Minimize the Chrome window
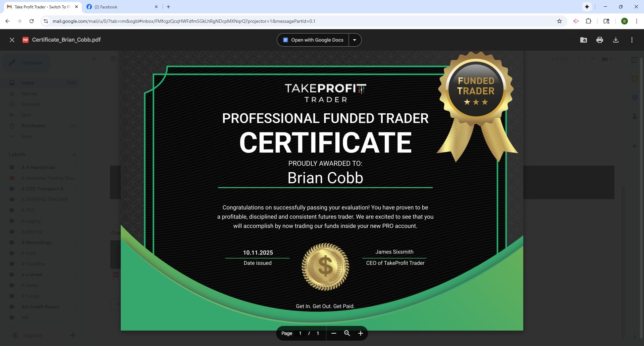This screenshot has height=346, width=644. point(605,7)
